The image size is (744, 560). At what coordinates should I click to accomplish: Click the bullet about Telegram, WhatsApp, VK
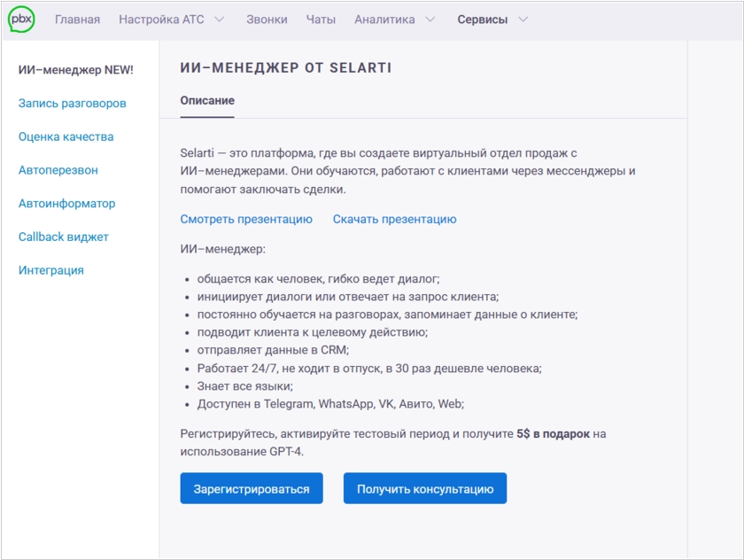[330, 404]
